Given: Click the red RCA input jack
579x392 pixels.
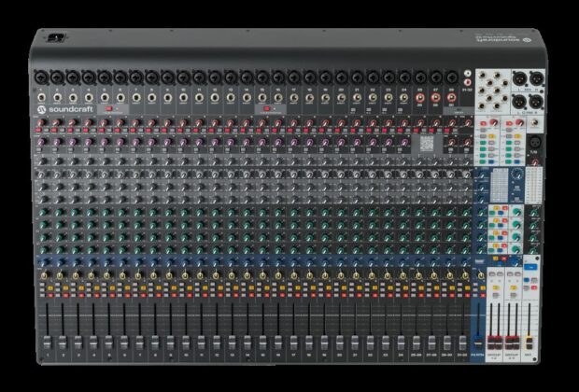Looking at the screenshot, I should click(x=468, y=82).
